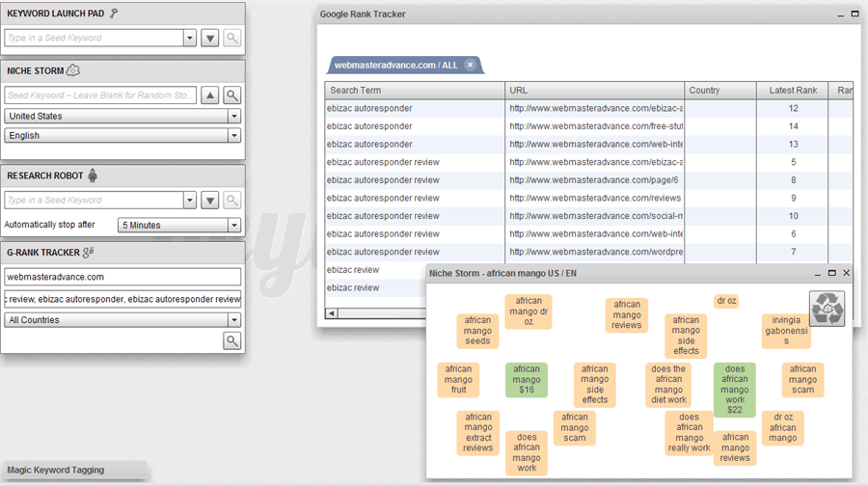Open the United States country dropdown
The height and width of the screenshot is (486, 868).
pos(122,117)
